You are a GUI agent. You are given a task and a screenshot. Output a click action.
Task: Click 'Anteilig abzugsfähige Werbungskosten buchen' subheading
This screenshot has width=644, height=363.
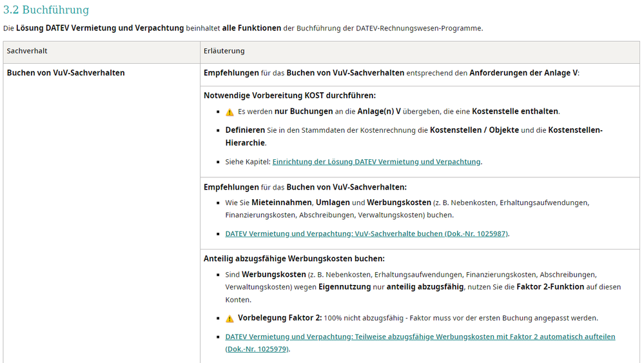point(294,259)
